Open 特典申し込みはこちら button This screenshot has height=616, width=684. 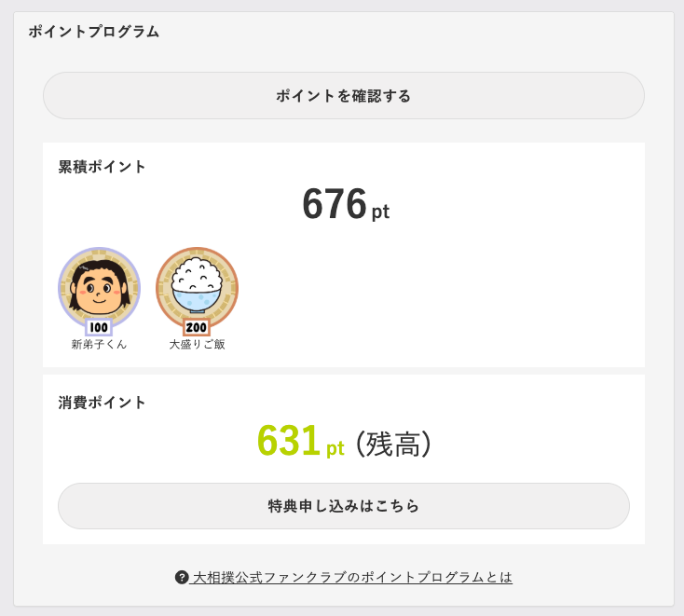[343, 506]
